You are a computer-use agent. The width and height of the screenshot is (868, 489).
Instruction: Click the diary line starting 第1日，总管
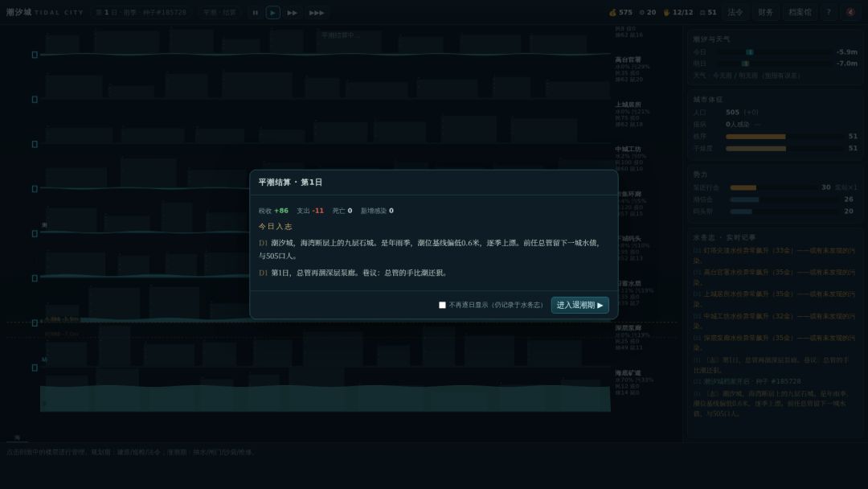[353, 273]
